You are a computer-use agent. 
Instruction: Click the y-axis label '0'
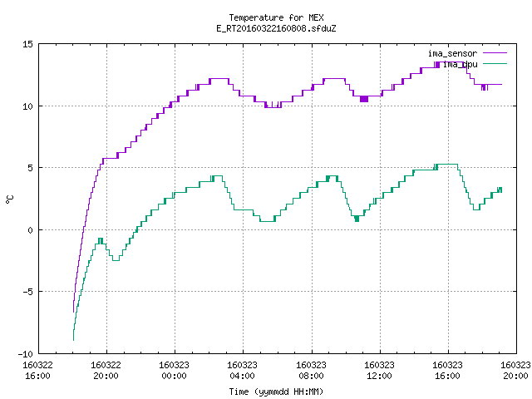30,230
